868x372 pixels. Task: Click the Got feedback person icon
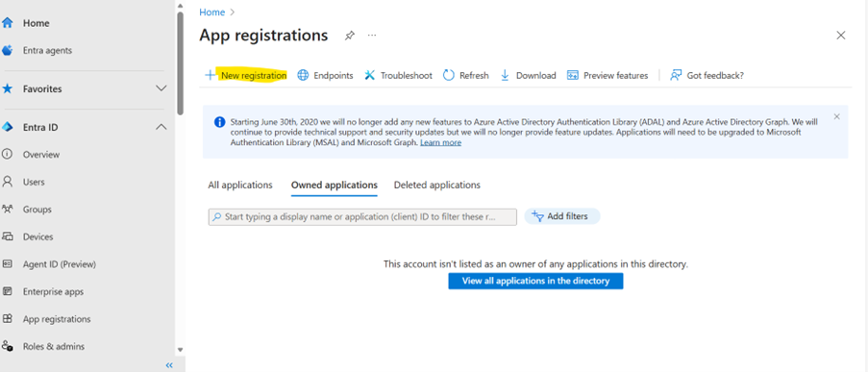coord(676,75)
